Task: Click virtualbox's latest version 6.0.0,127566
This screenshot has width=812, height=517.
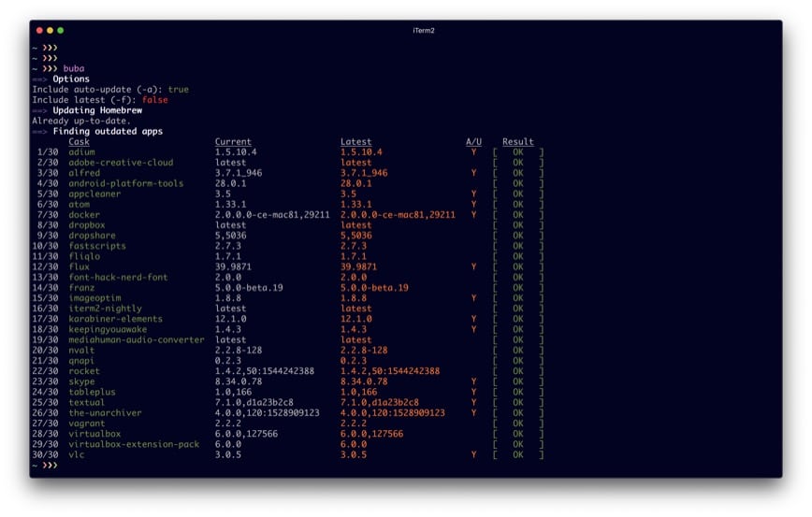Action: coord(371,434)
